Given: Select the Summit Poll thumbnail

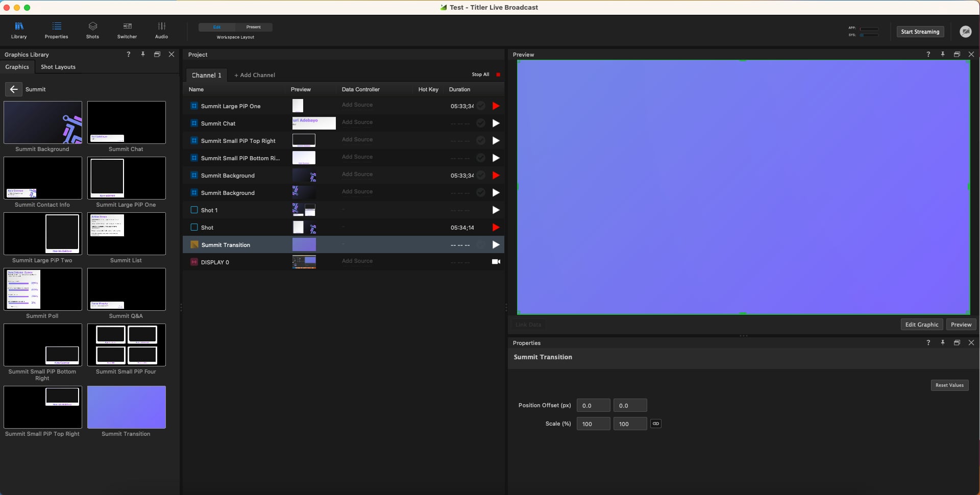Looking at the screenshot, I should click(x=42, y=289).
